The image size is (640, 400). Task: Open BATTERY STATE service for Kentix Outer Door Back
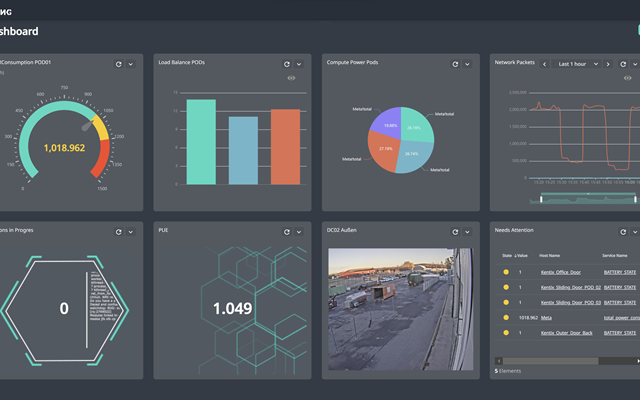620,333
